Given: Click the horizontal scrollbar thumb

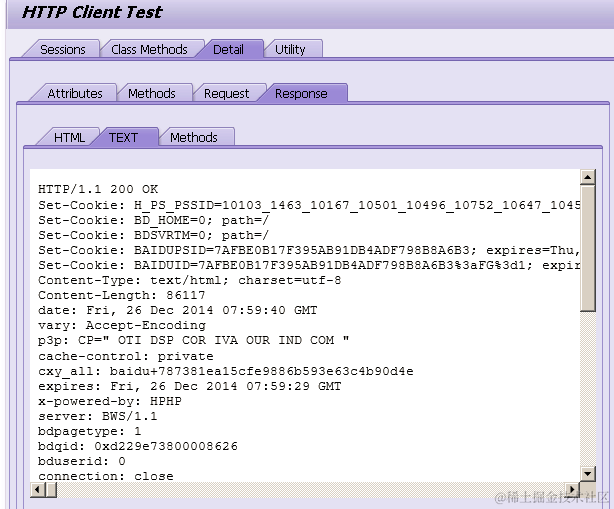Looking at the screenshot, I should click(51, 489).
